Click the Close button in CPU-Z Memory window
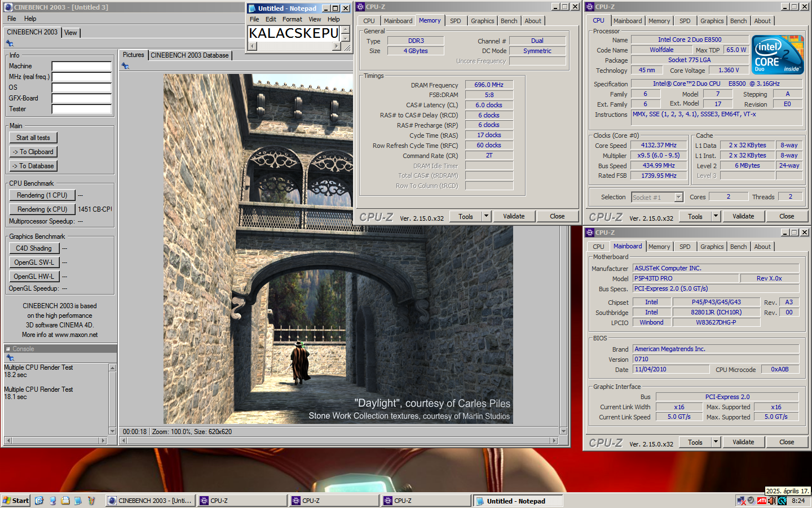 (x=557, y=216)
